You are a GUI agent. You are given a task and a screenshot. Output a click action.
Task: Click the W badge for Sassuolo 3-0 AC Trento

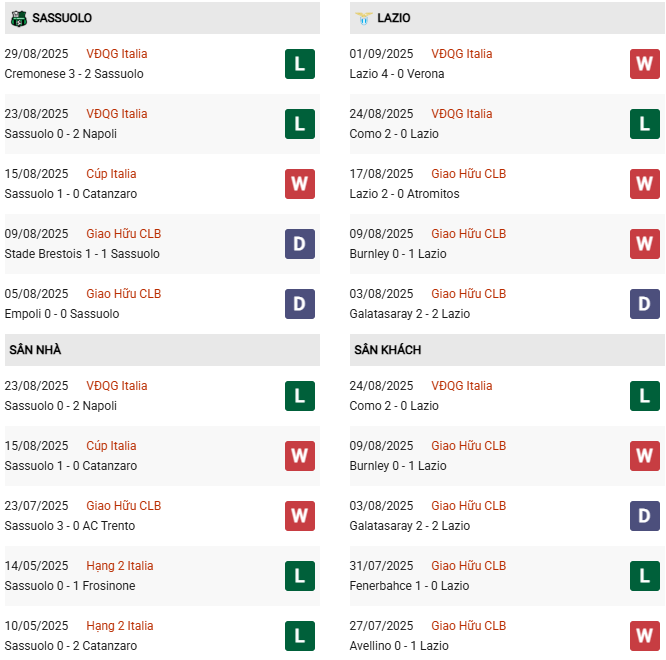click(300, 516)
